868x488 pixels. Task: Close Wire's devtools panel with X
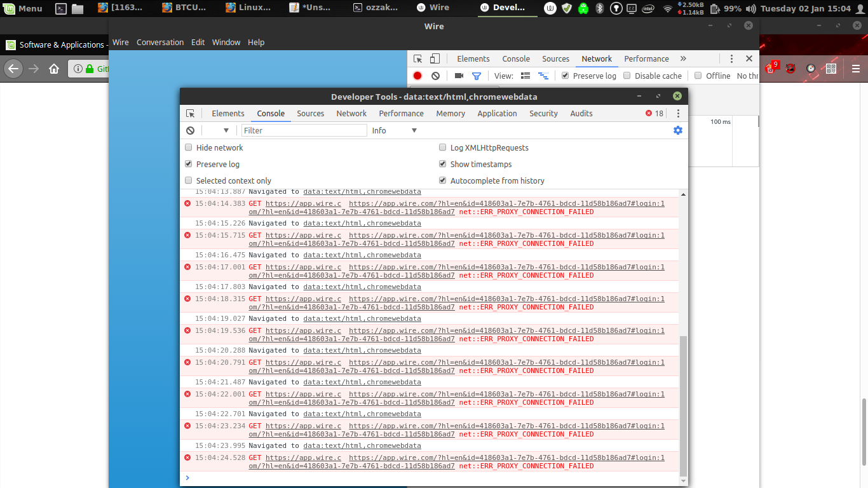pos(749,58)
